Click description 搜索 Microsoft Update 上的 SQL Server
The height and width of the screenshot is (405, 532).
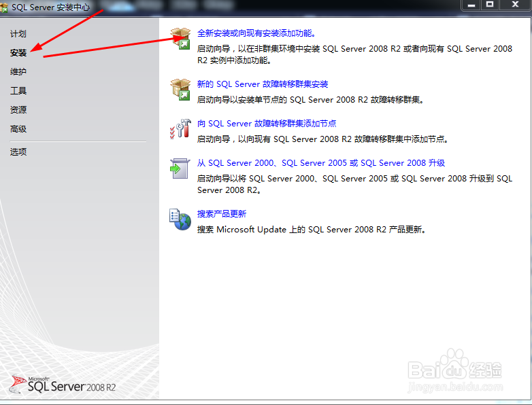pos(311,230)
